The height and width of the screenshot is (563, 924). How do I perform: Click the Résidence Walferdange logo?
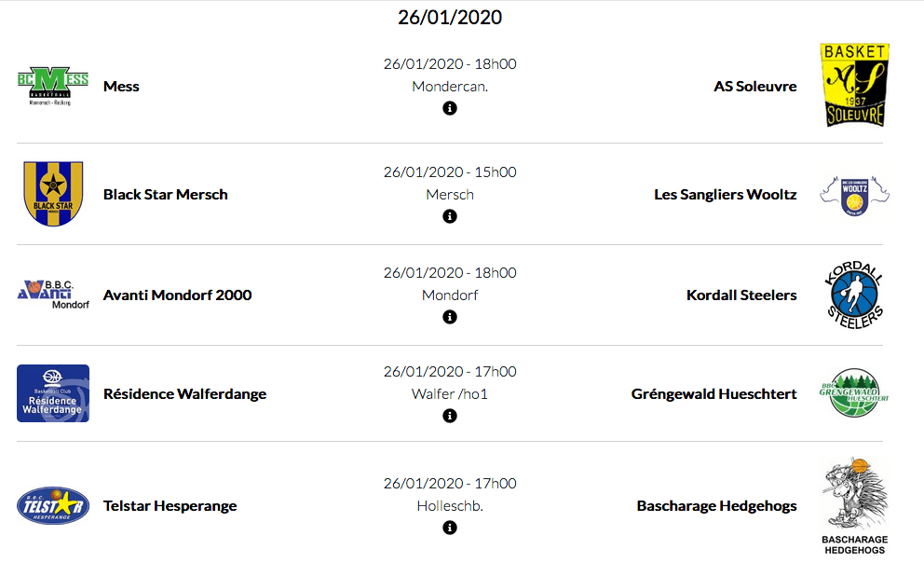52,393
